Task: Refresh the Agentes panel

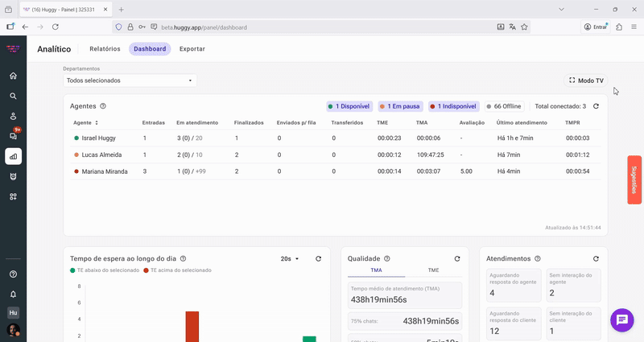Action: (x=596, y=106)
